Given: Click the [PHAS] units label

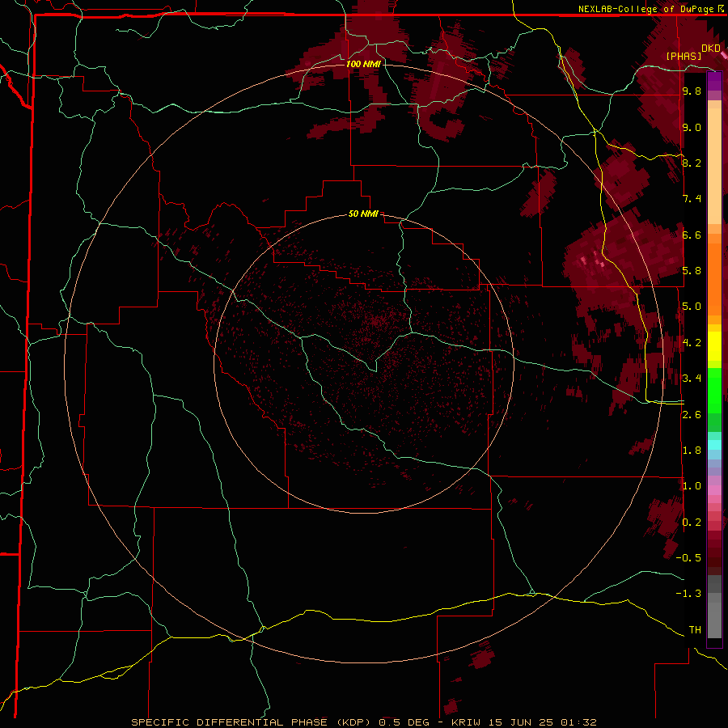Looking at the screenshot, I should click(x=684, y=57).
